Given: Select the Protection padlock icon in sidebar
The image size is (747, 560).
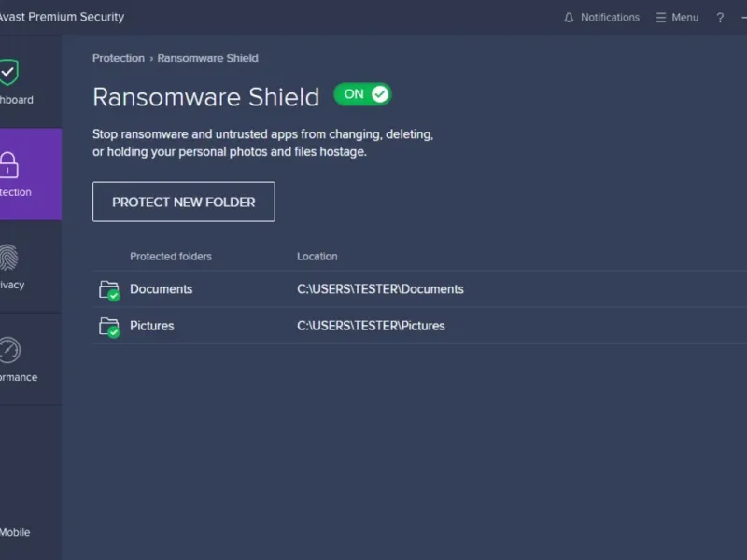Looking at the screenshot, I should [x=8, y=165].
